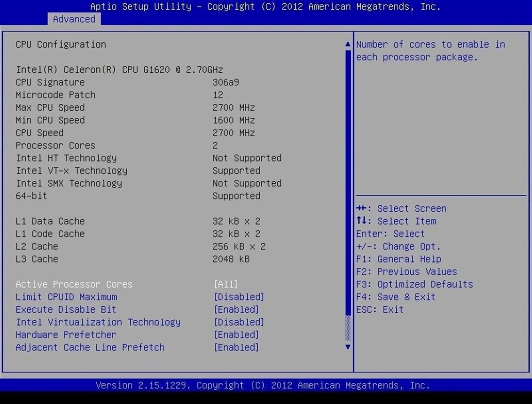Click the 'Number of cores to enable' help text

431,51
